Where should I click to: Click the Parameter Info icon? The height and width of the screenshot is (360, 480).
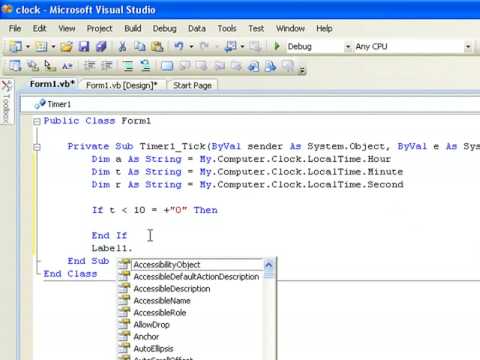33,66
